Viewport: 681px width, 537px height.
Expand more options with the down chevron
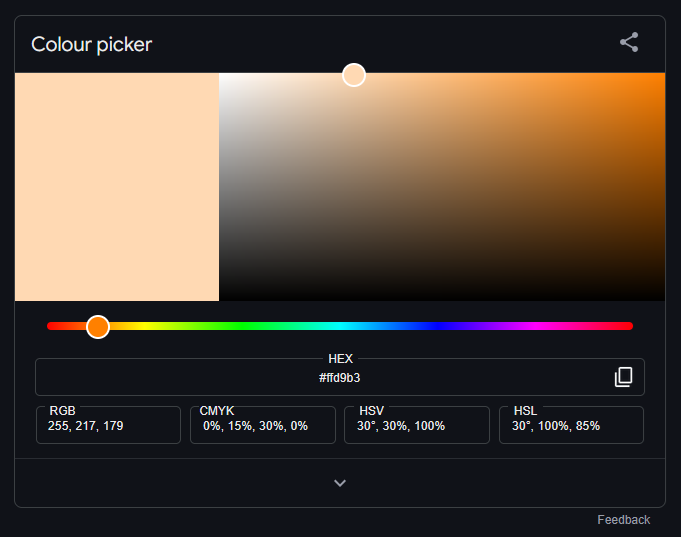coord(340,483)
